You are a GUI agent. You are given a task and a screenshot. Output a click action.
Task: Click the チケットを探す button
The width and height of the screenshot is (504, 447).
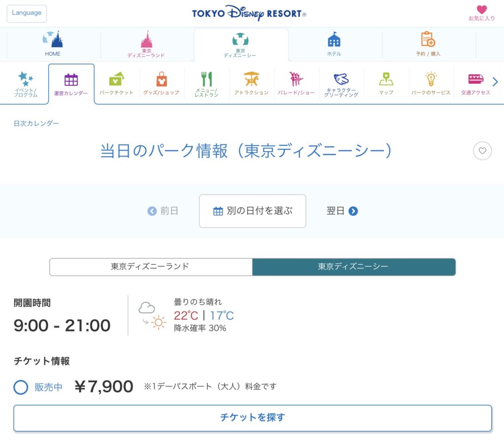point(252,418)
